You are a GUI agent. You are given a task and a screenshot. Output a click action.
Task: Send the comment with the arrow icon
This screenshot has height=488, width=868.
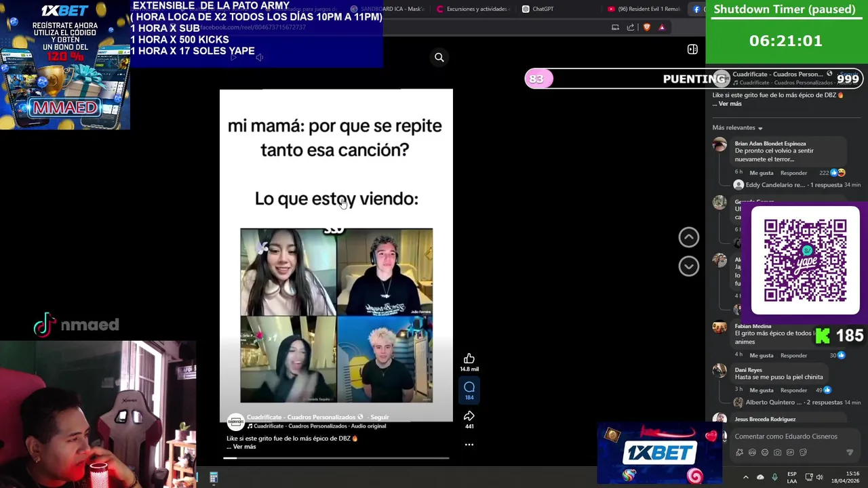coord(850,452)
